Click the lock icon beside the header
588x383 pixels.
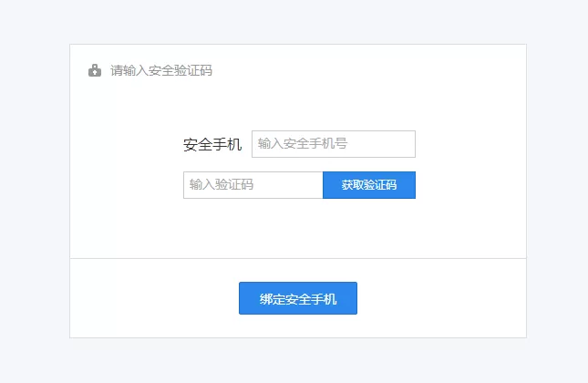[x=95, y=70]
